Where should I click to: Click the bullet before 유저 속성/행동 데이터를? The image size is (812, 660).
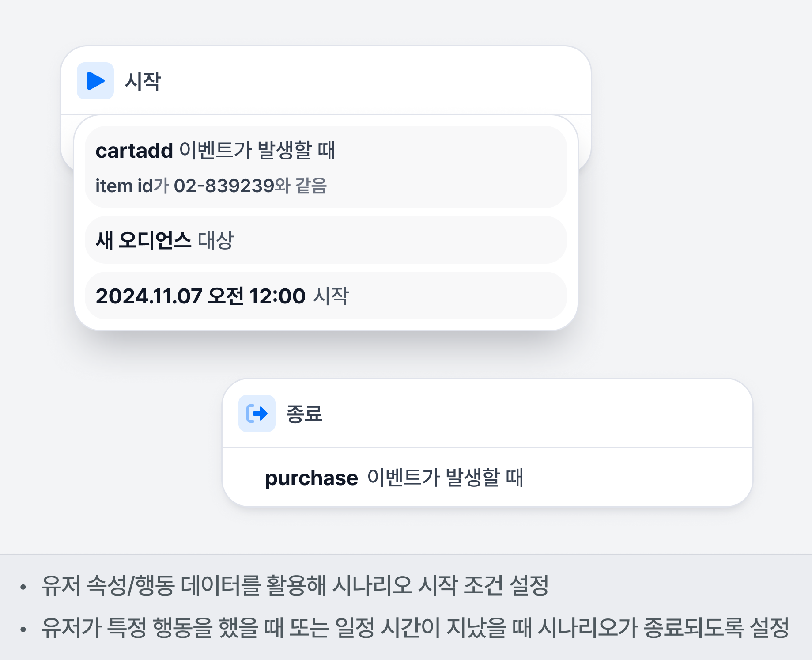23,587
